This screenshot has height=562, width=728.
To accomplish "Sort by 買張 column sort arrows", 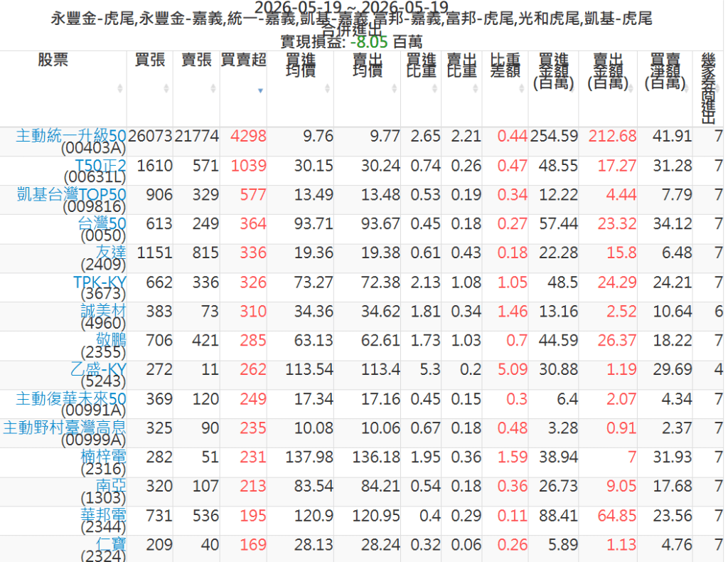I will tap(166, 88).
